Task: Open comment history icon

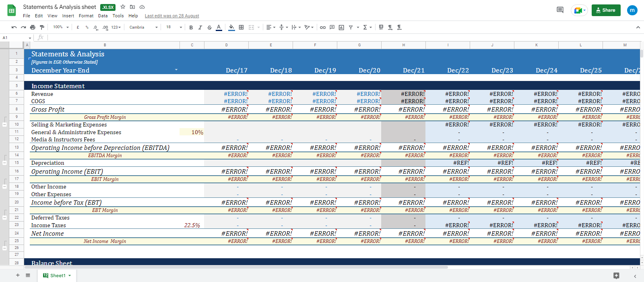Action: pos(560,10)
